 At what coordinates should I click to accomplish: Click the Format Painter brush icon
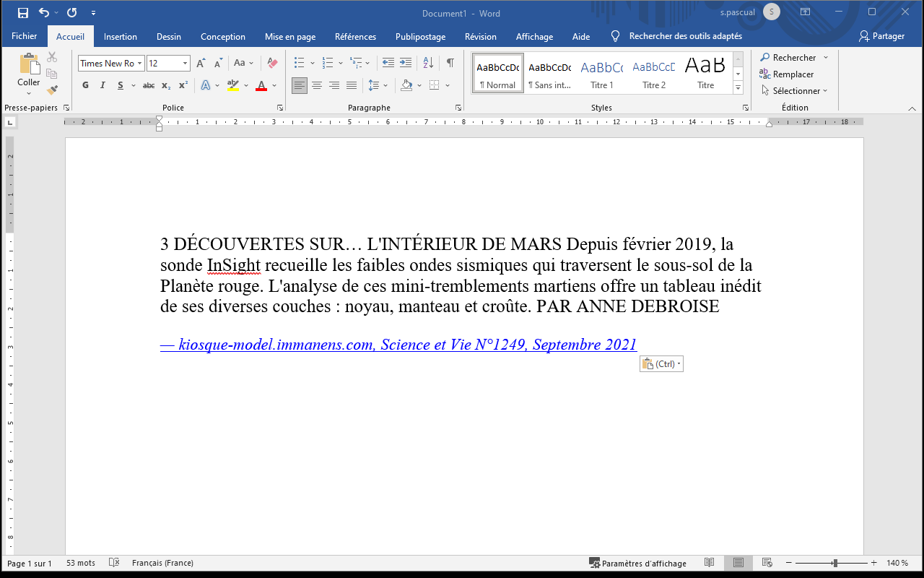click(x=52, y=90)
